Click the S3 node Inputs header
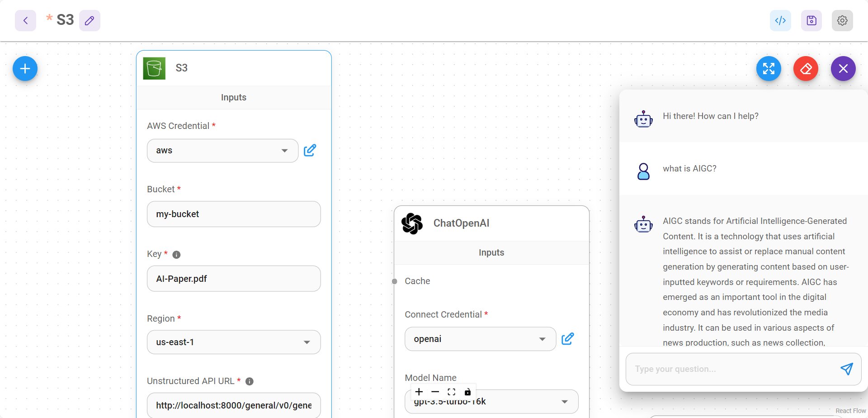 click(234, 97)
